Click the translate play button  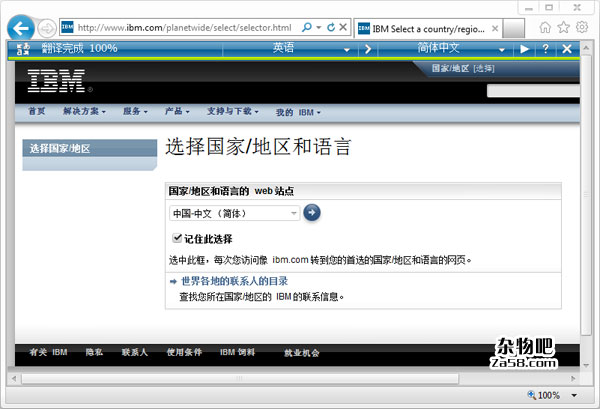pyautogui.click(x=524, y=49)
